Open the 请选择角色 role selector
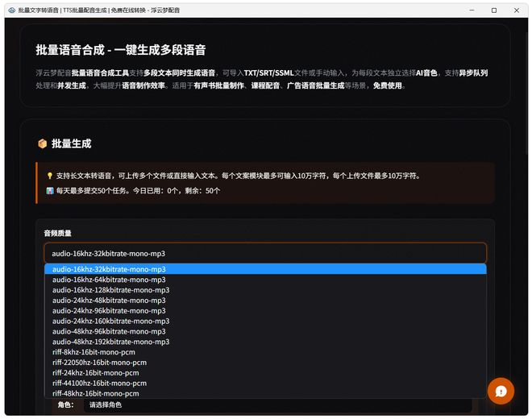This screenshot has height=419, width=532. [x=277, y=404]
